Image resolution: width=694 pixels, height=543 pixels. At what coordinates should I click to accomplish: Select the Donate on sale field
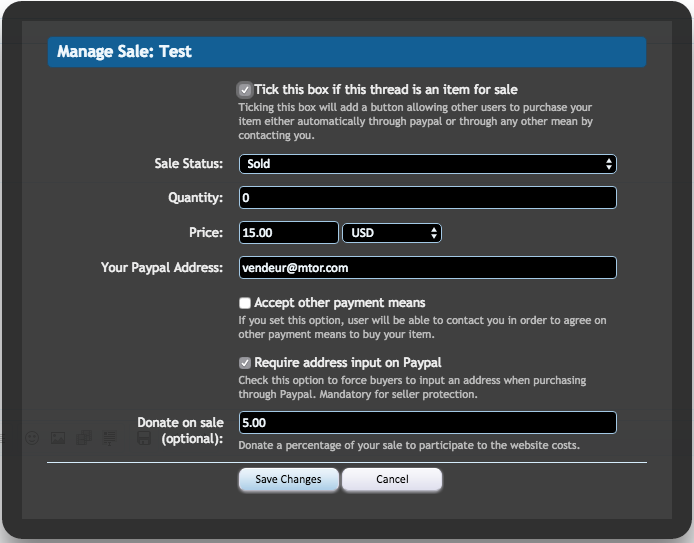click(427, 423)
